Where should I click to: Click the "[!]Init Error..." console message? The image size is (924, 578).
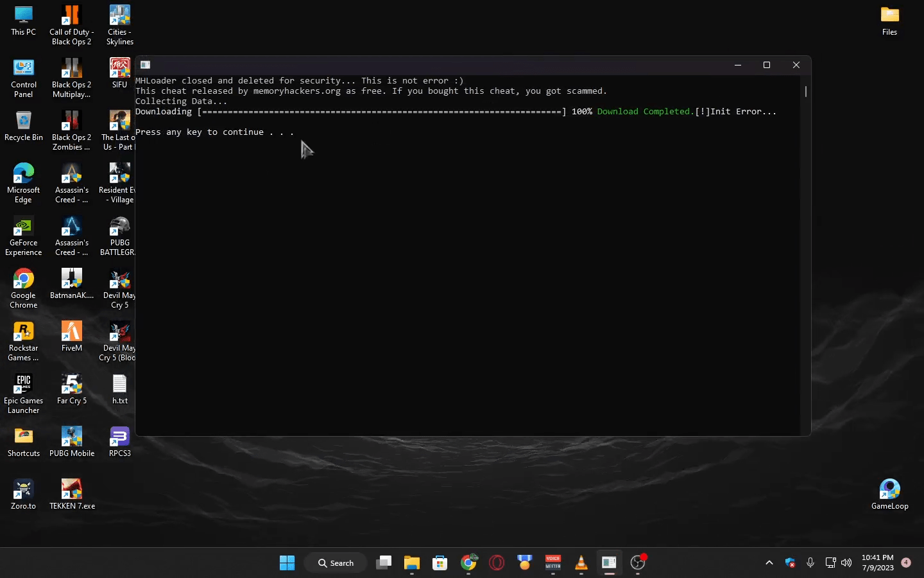tap(736, 112)
